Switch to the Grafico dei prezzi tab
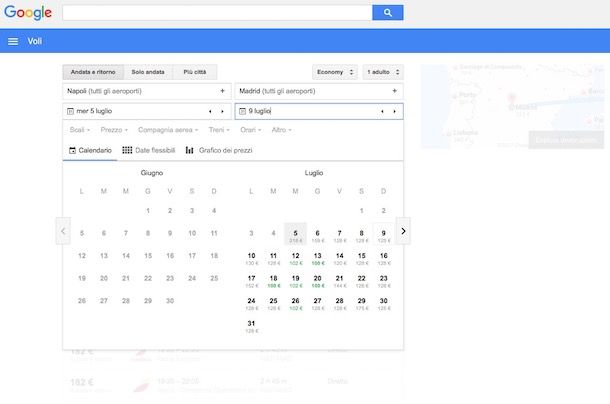Image resolution: width=610 pixels, height=404 pixels. [x=219, y=150]
